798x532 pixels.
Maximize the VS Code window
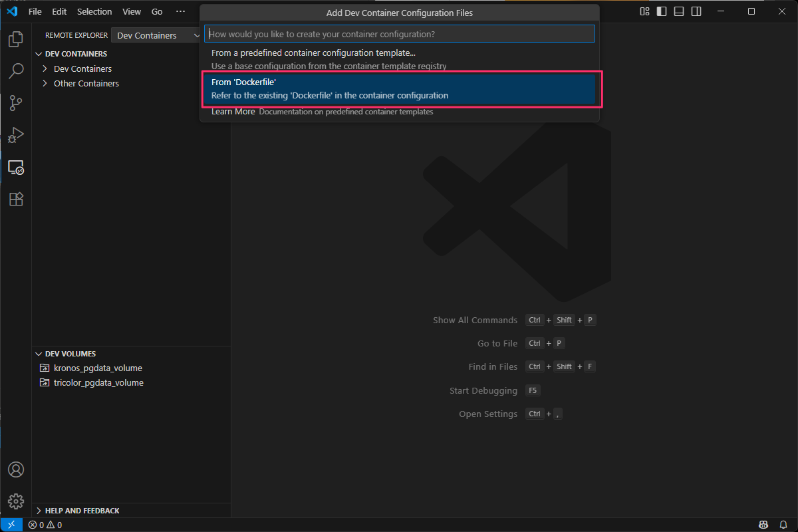click(x=751, y=11)
